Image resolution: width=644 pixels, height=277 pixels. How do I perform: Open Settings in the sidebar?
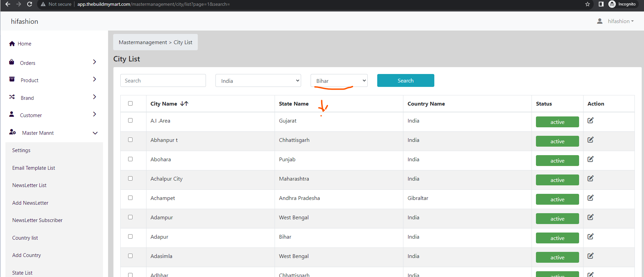21,150
